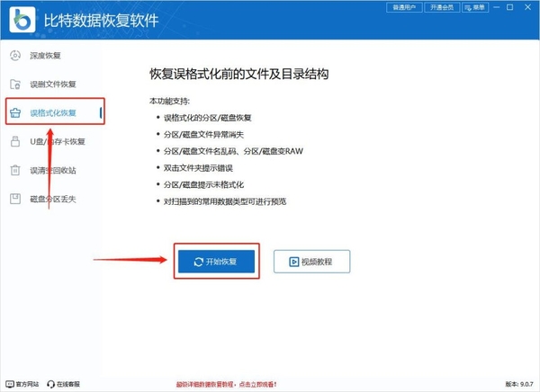Select the U盘/内存卡恢复 icon
The image size is (540, 392).
(15, 141)
